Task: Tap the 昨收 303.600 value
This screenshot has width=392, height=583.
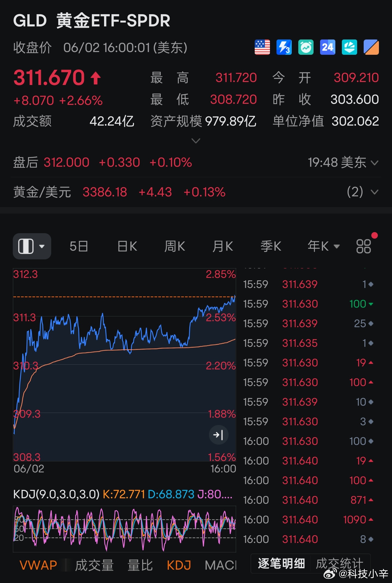Action: pos(355,99)
